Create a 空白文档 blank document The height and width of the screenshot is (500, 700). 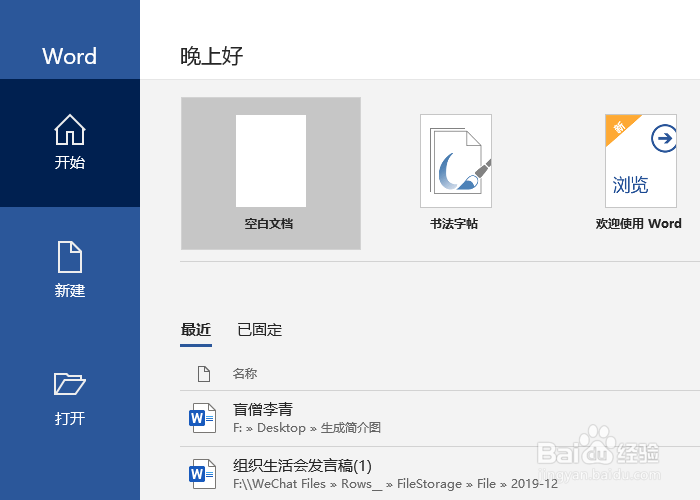coord(271,173)
